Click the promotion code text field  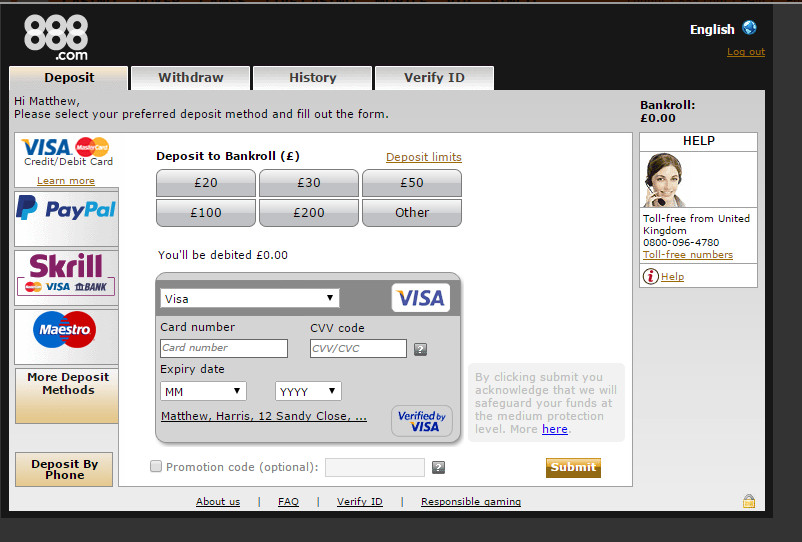[x=375, y=467]
